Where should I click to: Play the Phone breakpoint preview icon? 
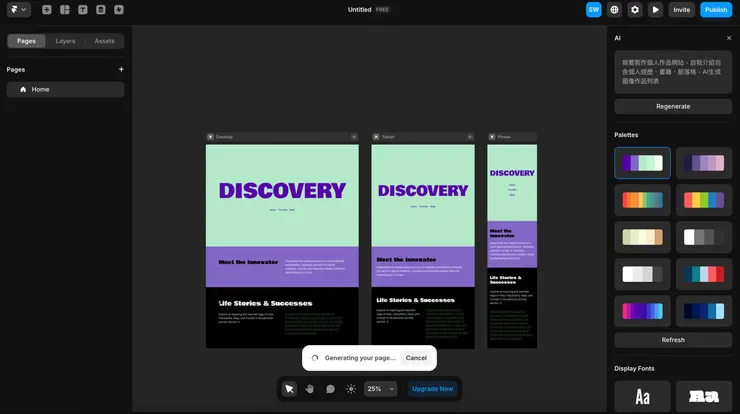(x=492, y=137)
